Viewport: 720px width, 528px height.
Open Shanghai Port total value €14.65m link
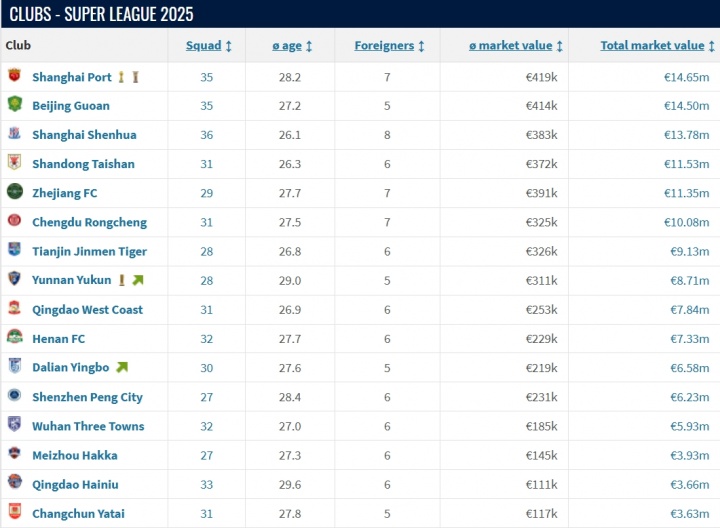click(x=686, y=77)
